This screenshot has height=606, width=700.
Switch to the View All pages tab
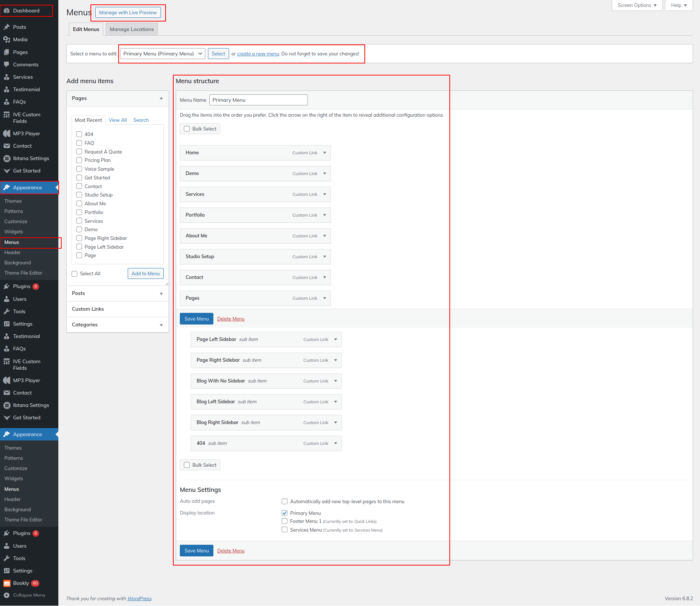pyautogui.click(x=117, y=120)
